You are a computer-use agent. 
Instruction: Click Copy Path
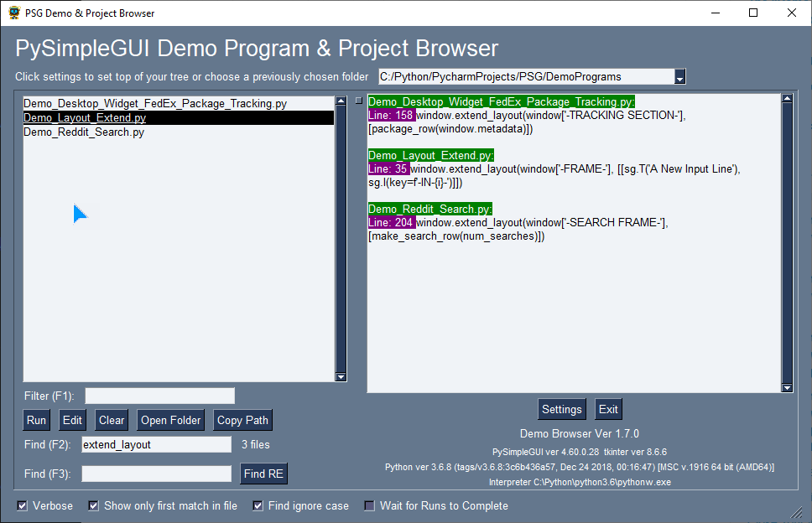click(242, 420)
